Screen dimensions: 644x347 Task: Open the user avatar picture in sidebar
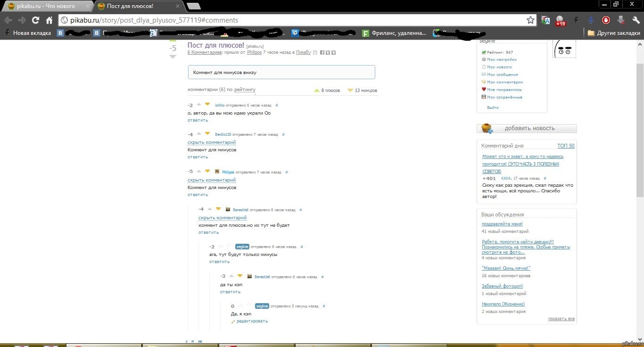(x=564, y=49)
